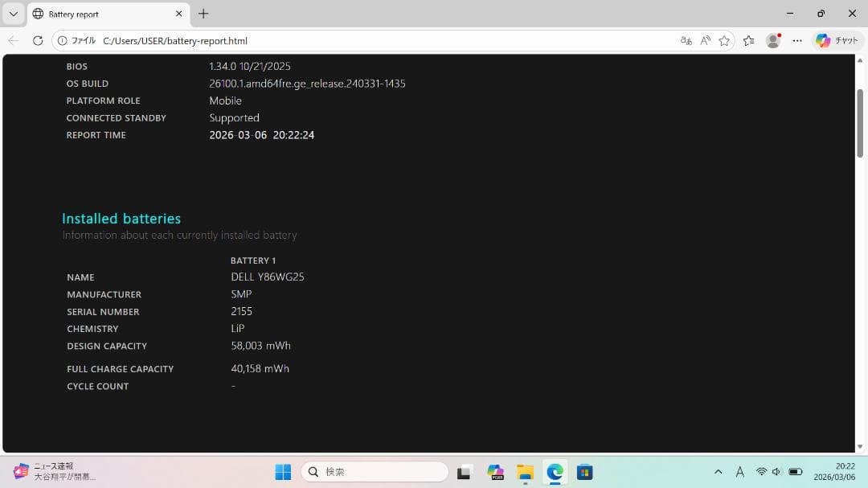
Task: Open the Edge profile avatar
Action: coord(773,40)
